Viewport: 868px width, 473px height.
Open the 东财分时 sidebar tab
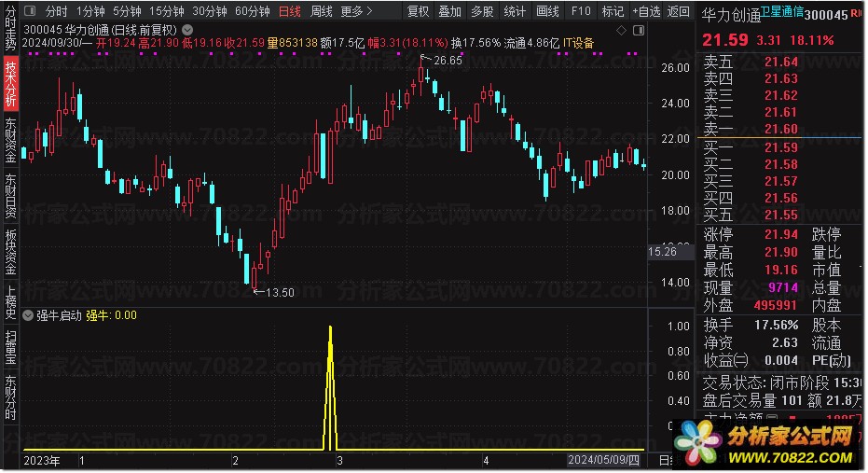pos(10,397)
